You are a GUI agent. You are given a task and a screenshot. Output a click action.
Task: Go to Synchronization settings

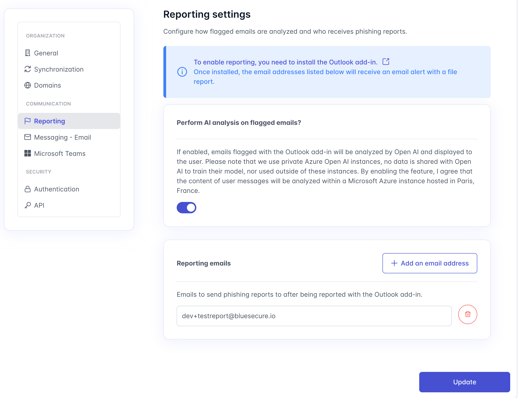(69, 69)
